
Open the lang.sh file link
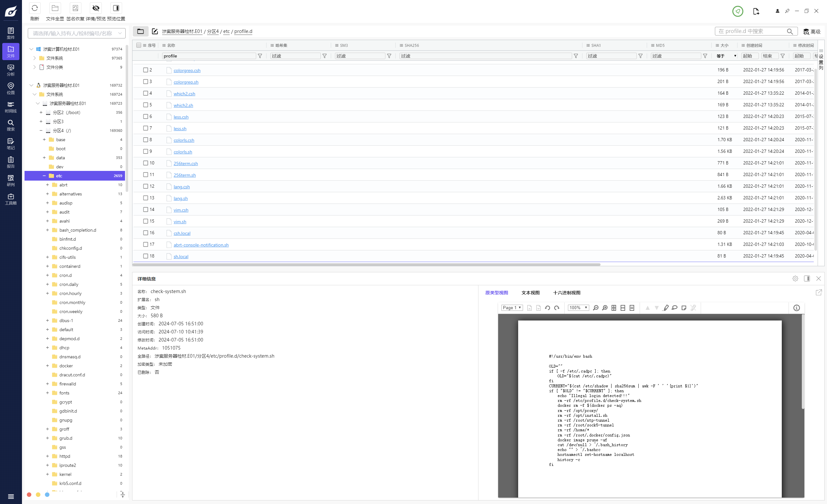pos(181,198)
